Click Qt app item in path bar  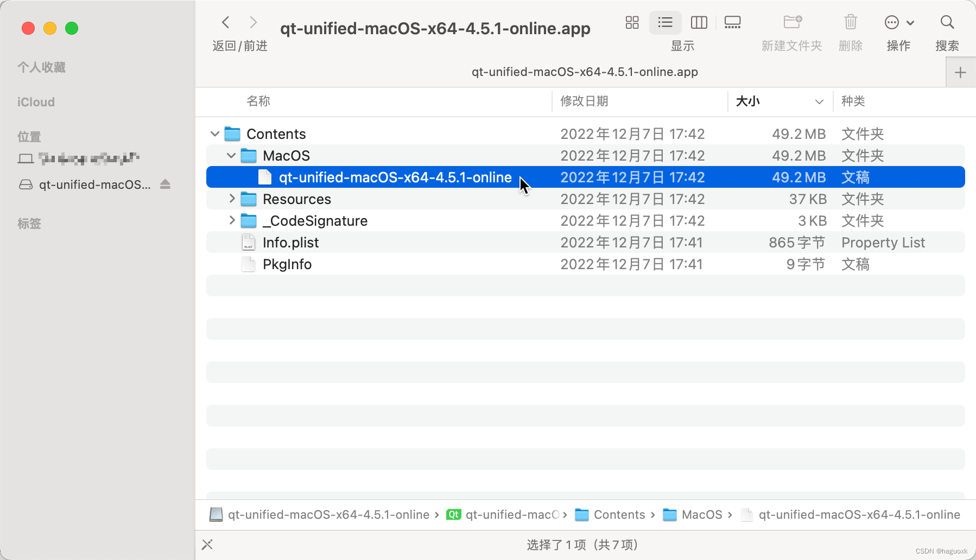coord(503,514)
